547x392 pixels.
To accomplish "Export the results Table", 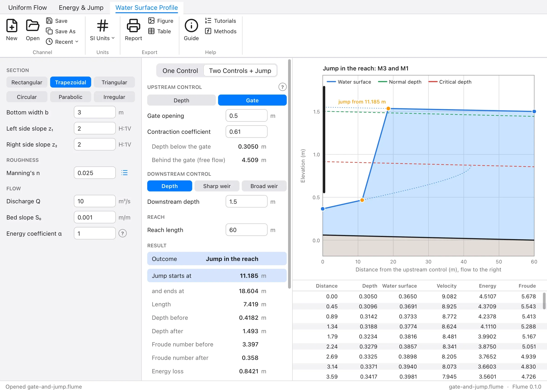I will (x=159, y=31).
